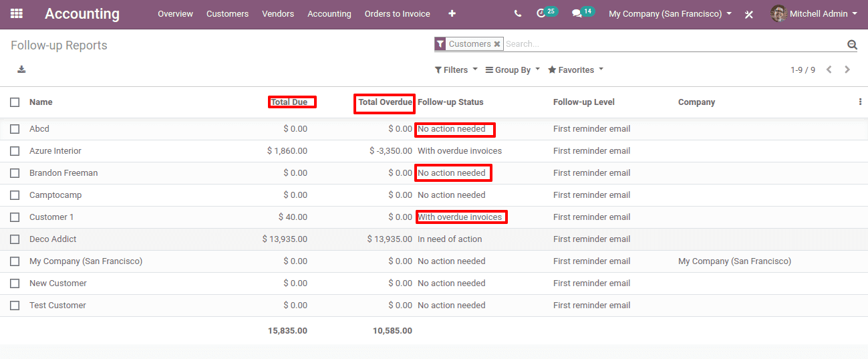The width and height of the screenshot is (868, 359).
Task: Click the download export icon
Action: coord(21,70)
